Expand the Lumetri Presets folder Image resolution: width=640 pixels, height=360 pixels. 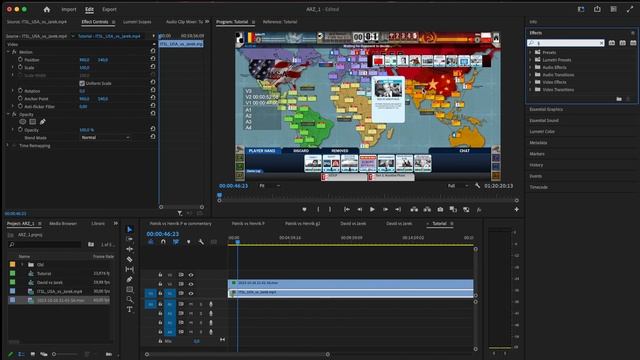(x=530, y=60)
